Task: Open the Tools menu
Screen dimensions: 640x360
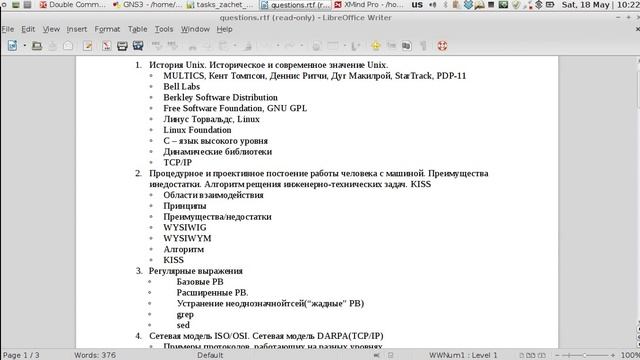Action: [x=164, y=29]
